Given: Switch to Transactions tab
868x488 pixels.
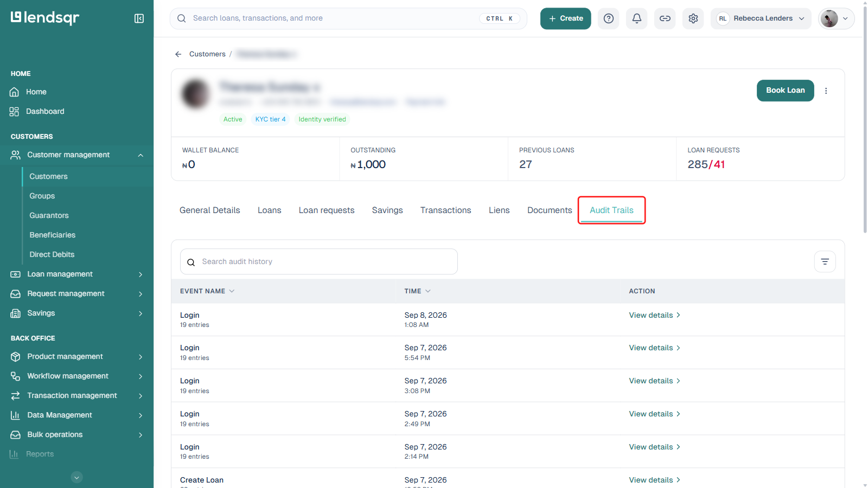Looking at the screenshot, I should coord(446,210).
